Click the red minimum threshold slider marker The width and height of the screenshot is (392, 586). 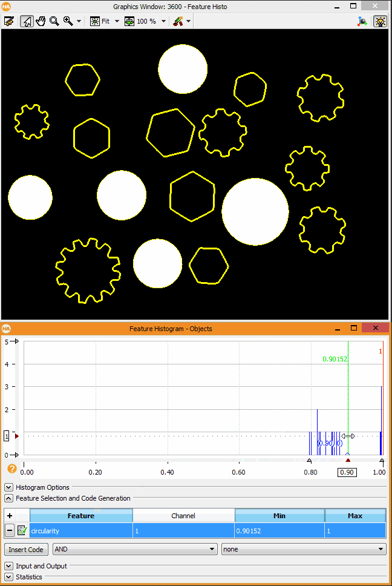[x=347, y=461]
